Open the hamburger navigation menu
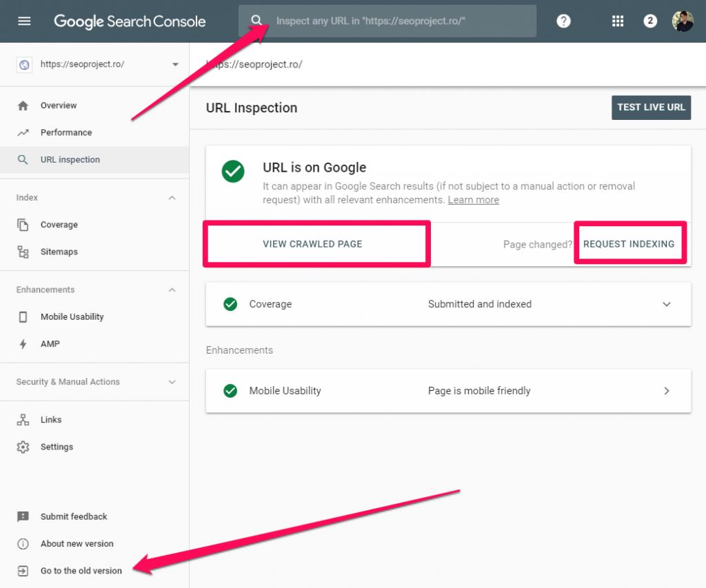The height and width of the screenshot is (588, 706). click(24, 21)
